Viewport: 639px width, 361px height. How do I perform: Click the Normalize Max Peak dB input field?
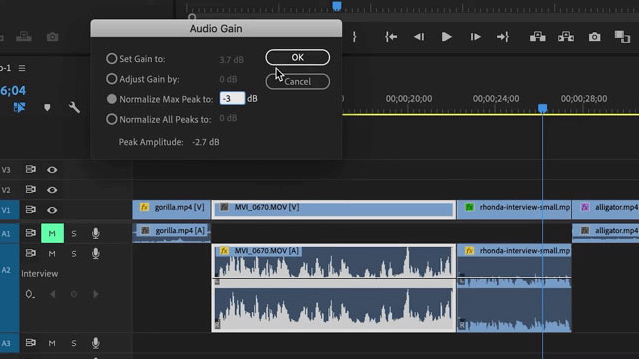[x=232, y=98]
